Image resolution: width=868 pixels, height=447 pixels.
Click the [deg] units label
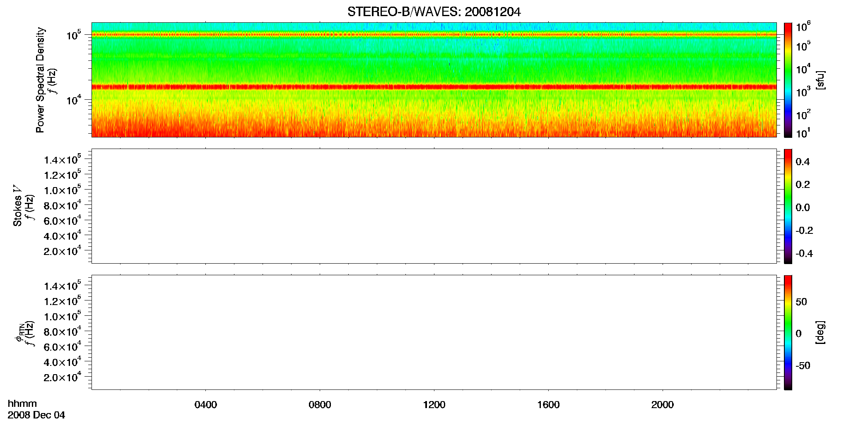[820, 332]
